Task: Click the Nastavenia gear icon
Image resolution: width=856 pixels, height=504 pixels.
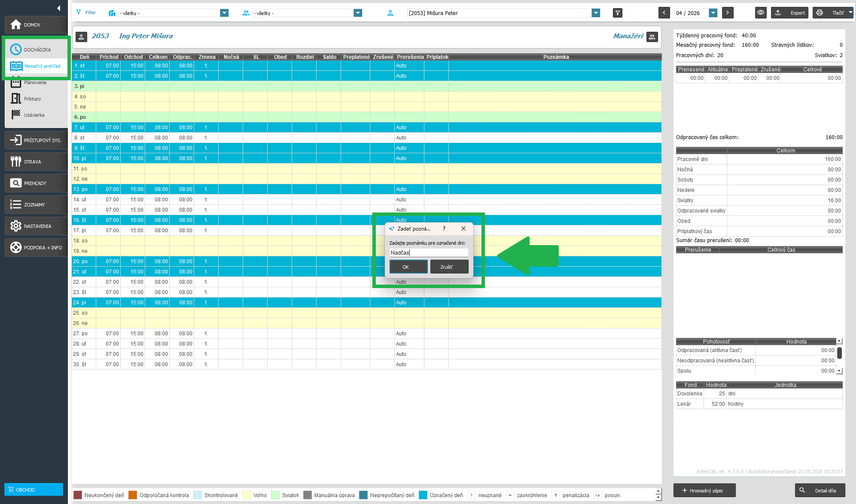Action: 15,226
